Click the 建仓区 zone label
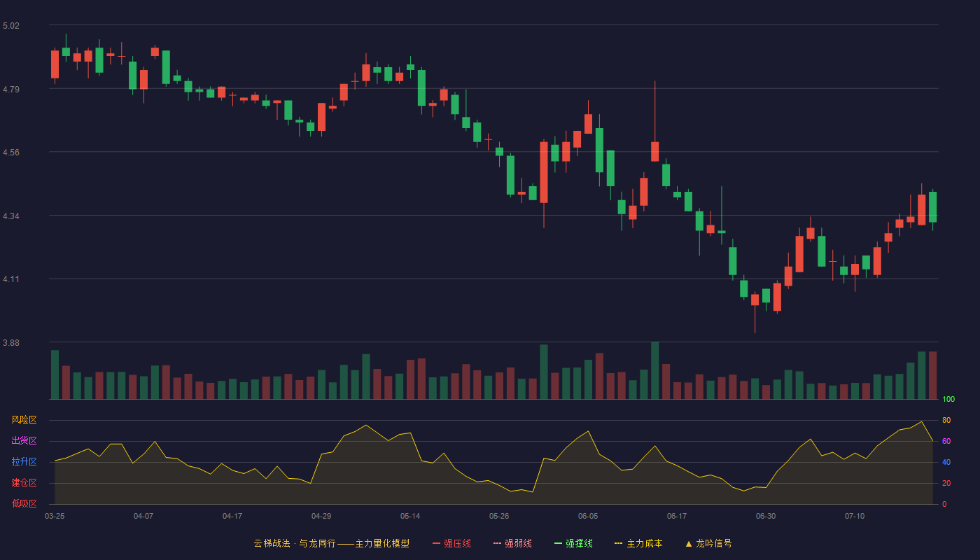 tap(24, 483)
